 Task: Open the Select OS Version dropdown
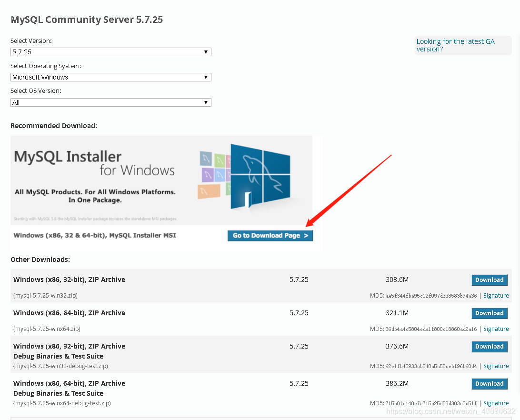click(111, 102)
